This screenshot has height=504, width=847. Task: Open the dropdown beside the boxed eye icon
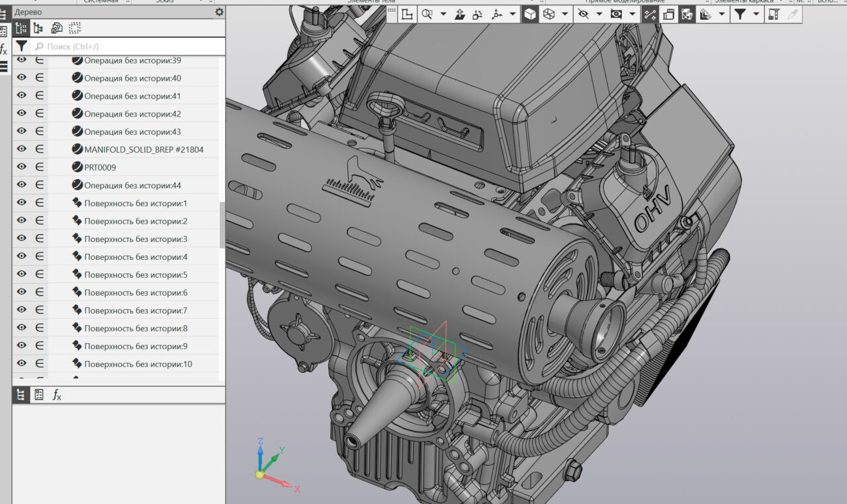coord(632,14)
